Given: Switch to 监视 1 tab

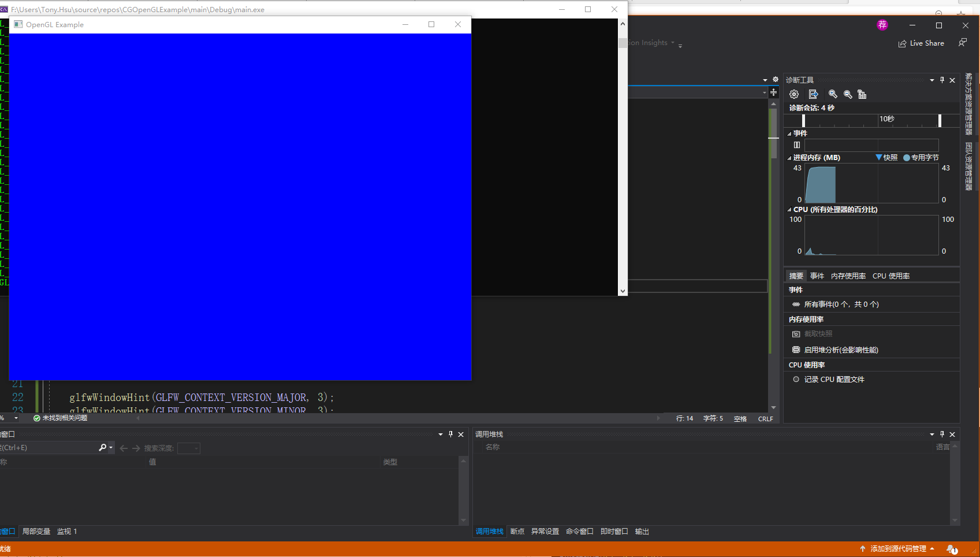Looking at the screenshot, I should pyautogui.click(x=67, y=531).
